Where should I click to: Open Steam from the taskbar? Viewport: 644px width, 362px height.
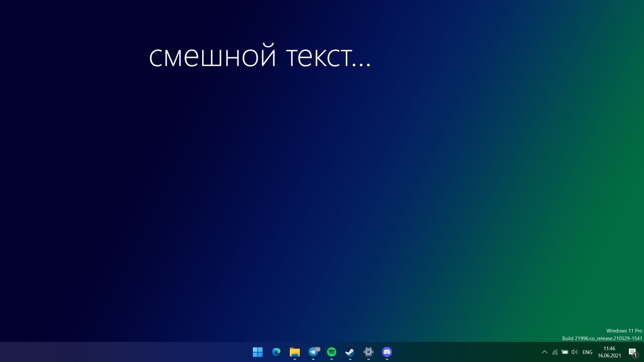click(350, 352)
